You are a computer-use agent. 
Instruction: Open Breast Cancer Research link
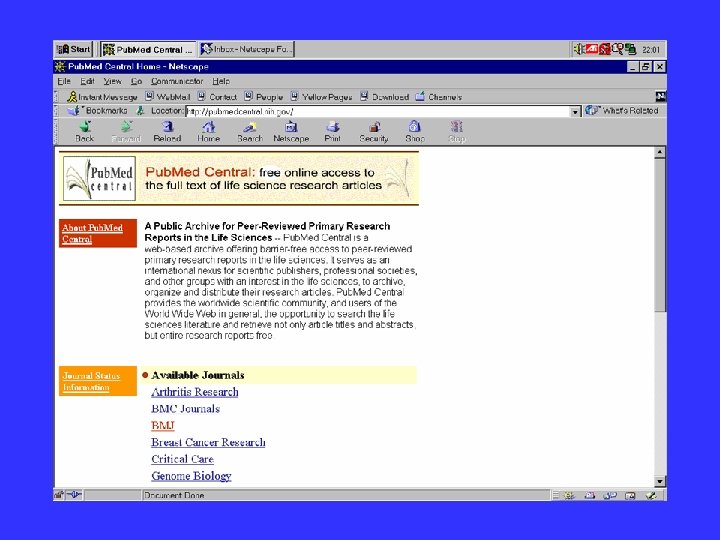pyautogui.click(x=208, y=442)
